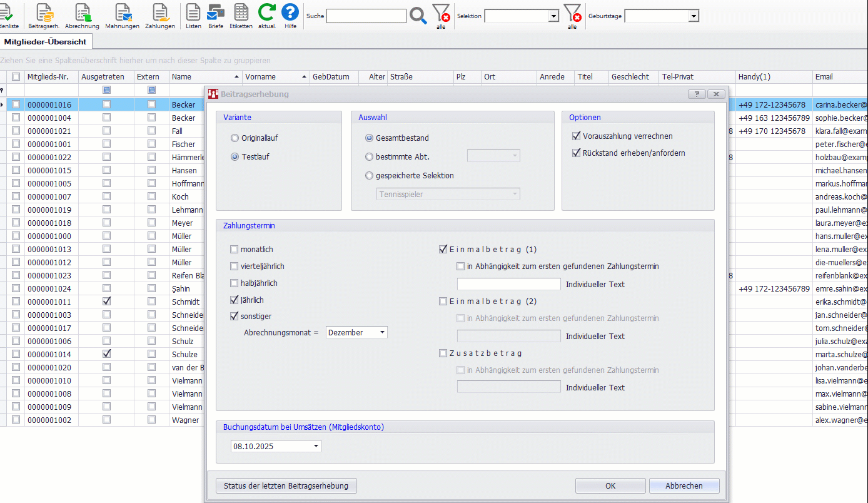Viewport: 868px width, 503px height.
Task: Click the Listen icon
Action: (193, 14)
